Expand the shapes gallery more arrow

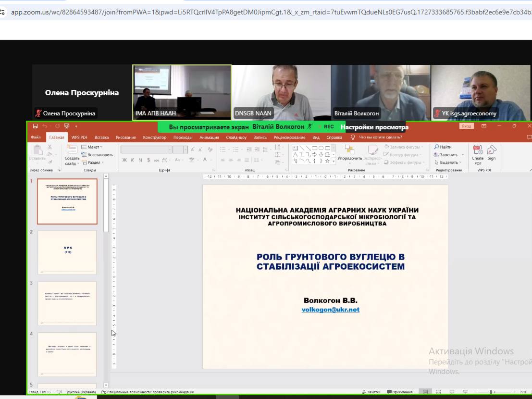click(x=334, y=162)
